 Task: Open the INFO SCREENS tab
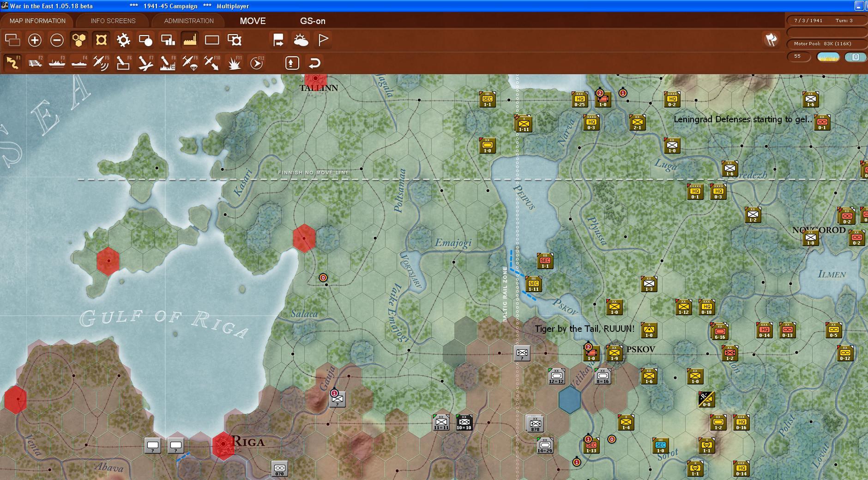113,21
